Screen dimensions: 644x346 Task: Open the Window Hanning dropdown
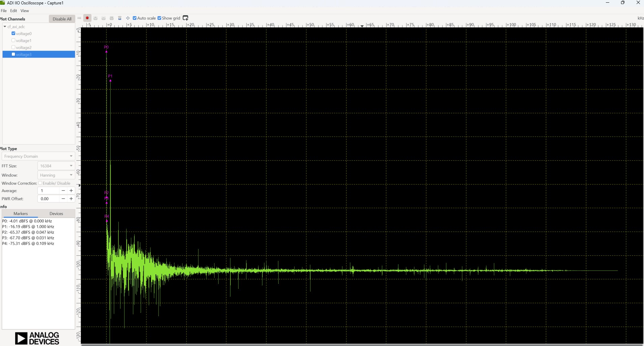pyautogui.click(x=56, y=175)
